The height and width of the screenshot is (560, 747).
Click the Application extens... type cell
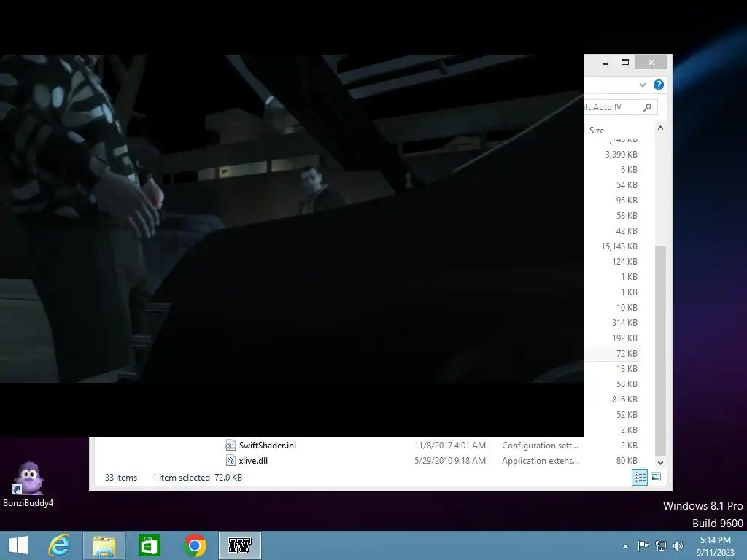(x=541, y=461)
